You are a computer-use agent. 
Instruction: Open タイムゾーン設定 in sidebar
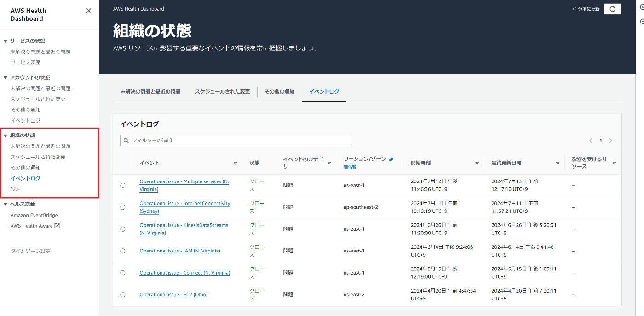pos(30,251)
